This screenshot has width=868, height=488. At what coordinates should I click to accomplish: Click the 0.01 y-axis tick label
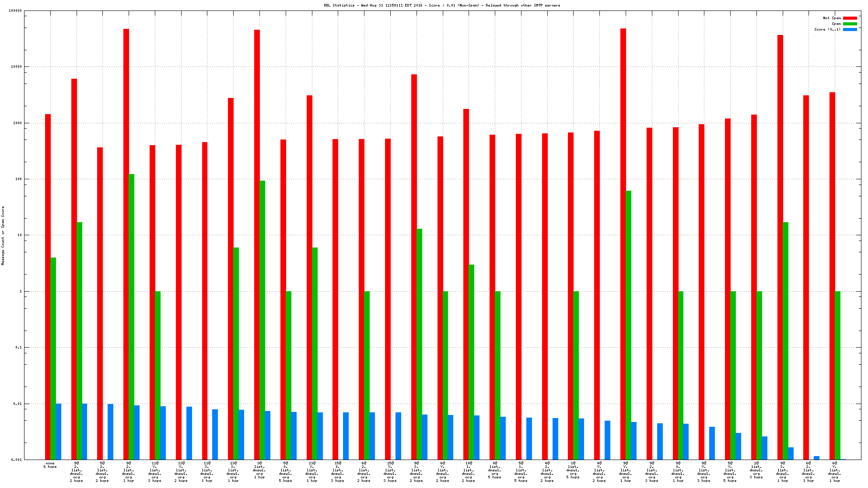coord(18,404)
